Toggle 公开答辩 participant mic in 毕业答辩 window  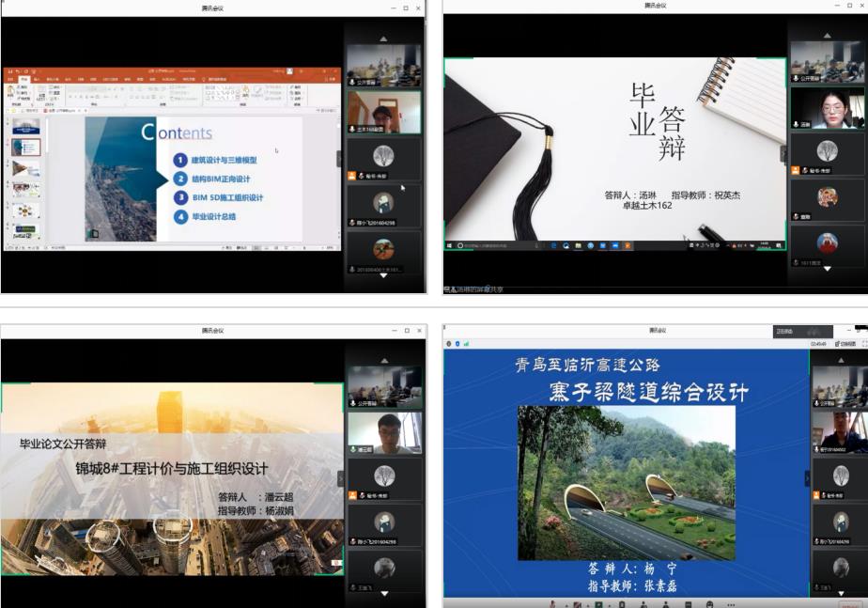click(x=796, y=79)
